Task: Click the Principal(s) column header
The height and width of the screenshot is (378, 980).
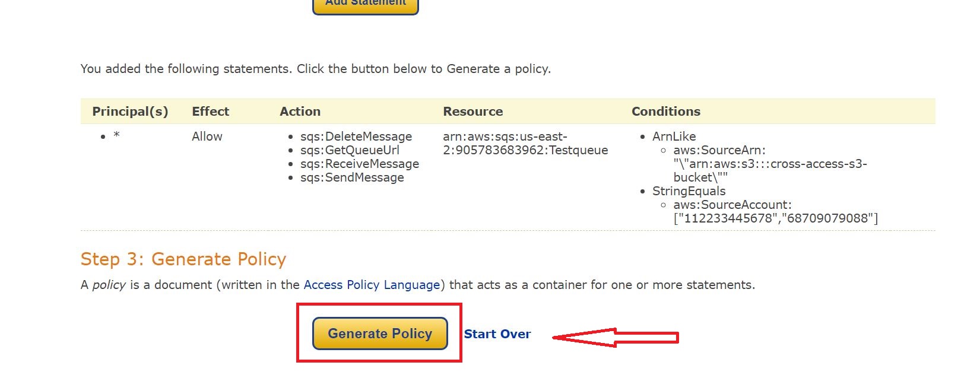Action: 130,112
